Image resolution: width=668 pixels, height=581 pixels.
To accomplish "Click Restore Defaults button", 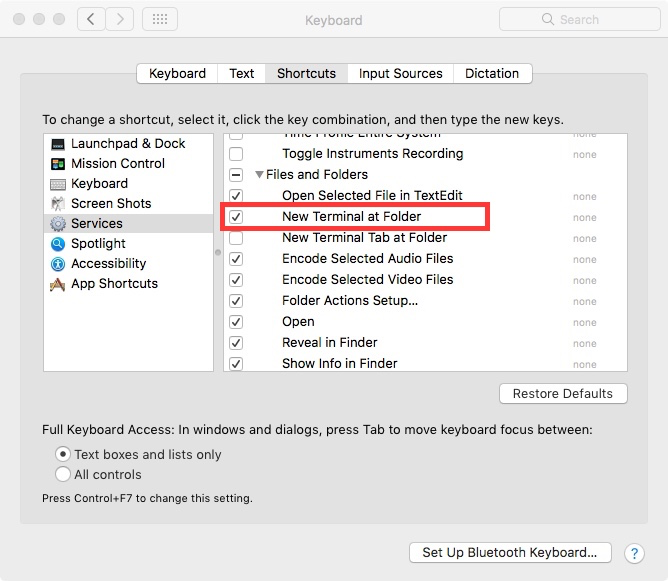I will click(x=563, y=394).
